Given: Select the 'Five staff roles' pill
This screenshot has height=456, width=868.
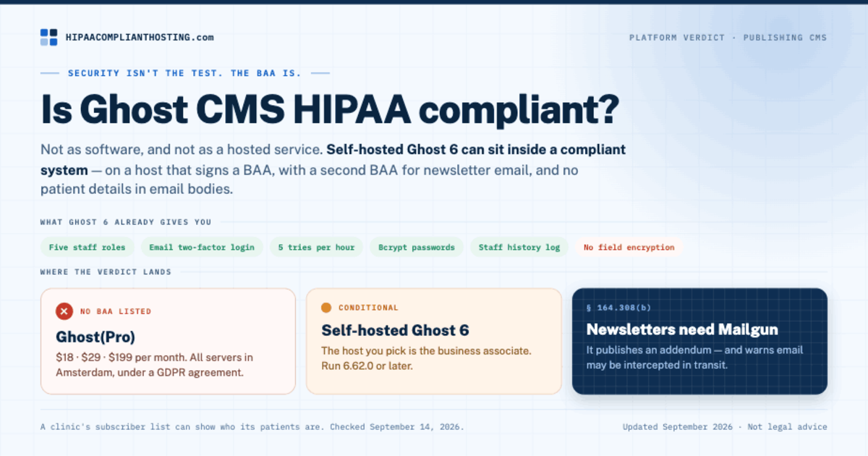Looking at the screenshot, I should coord(87,248).
